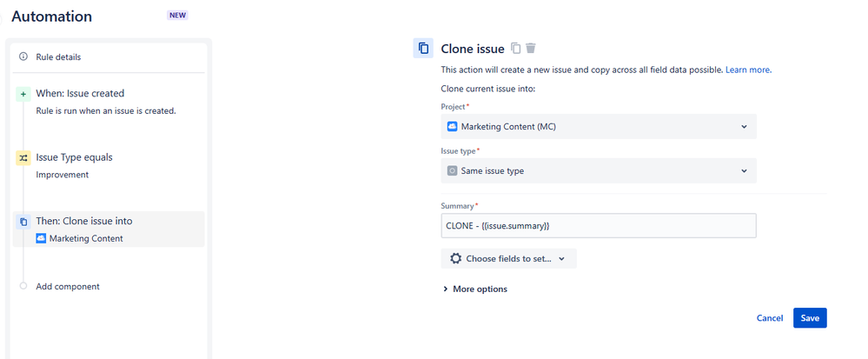The width and height of the screenshot is (868, 359).
Task: Delete the Clone issue action via trash icon
Action: 531,49
